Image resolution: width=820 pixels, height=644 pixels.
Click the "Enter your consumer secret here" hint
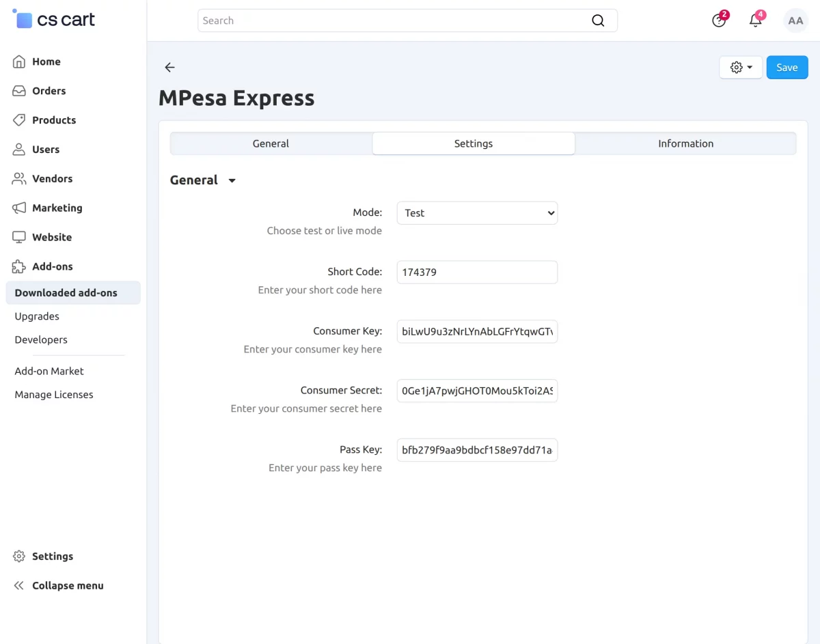click(306, 409)
